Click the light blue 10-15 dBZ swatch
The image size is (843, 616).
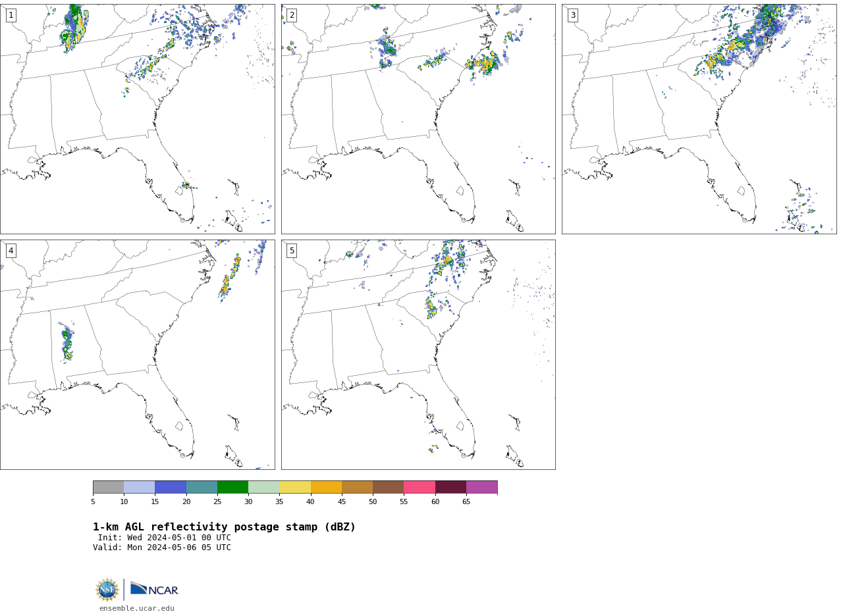140,487
